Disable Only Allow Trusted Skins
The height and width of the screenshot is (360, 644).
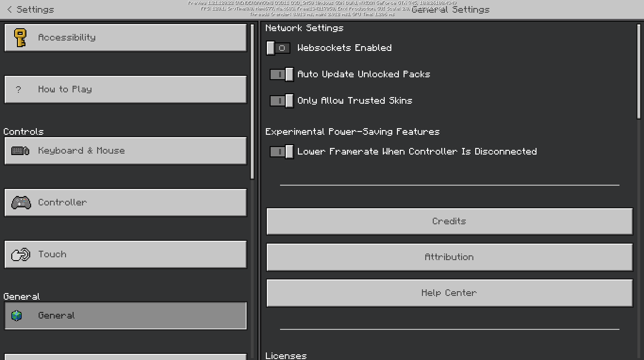[x=281, y=101]
